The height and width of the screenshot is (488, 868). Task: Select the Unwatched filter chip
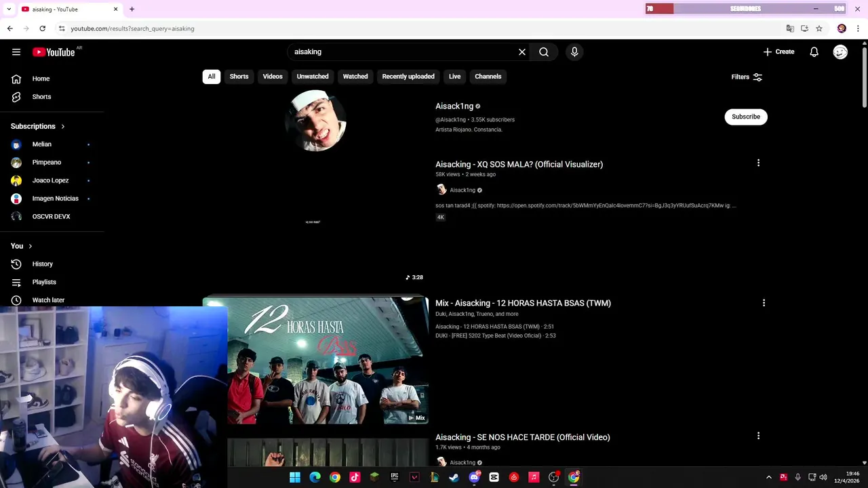click(x=313, y=77)
